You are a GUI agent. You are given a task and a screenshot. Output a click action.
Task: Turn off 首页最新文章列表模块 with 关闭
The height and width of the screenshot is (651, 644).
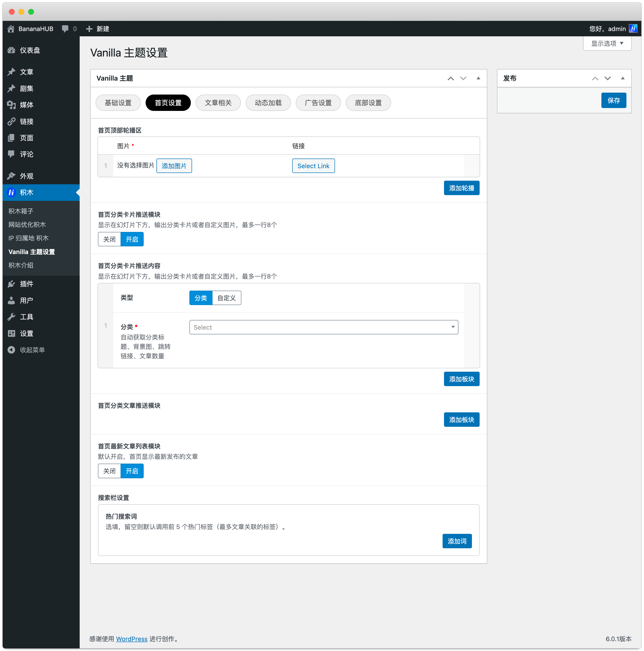(109, 471)
